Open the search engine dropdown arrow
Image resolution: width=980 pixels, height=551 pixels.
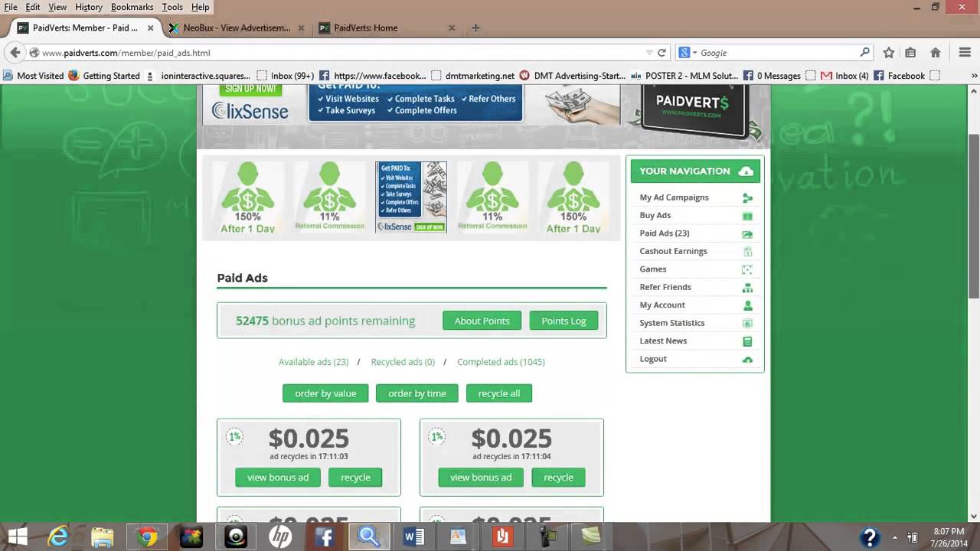click(x=694, y=53)
